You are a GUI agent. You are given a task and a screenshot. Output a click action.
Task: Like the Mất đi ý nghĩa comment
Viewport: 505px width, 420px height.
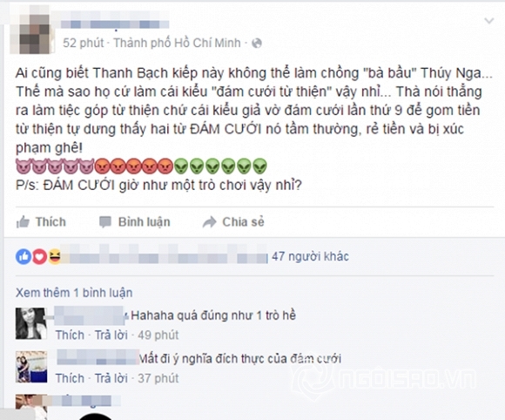pos(70,378)
